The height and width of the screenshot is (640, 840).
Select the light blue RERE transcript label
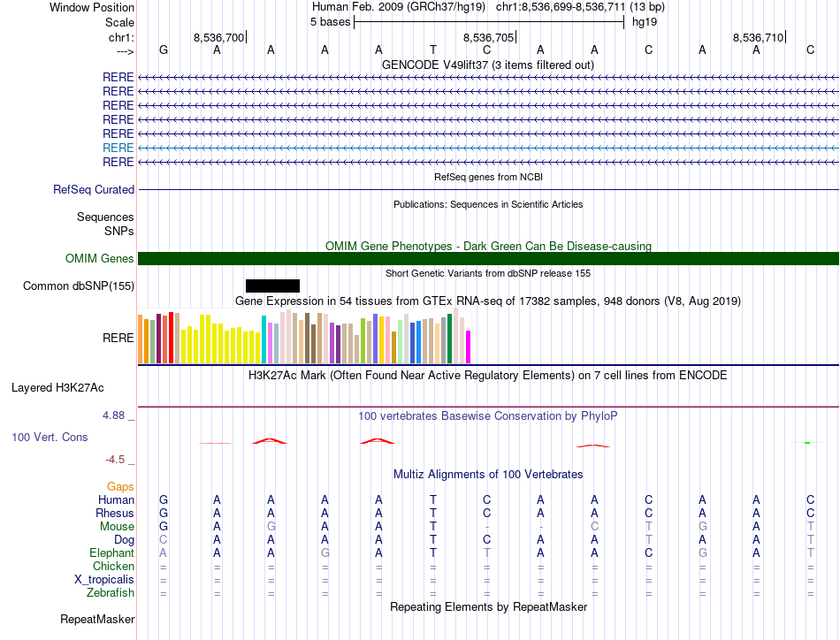tap(118, 148)
